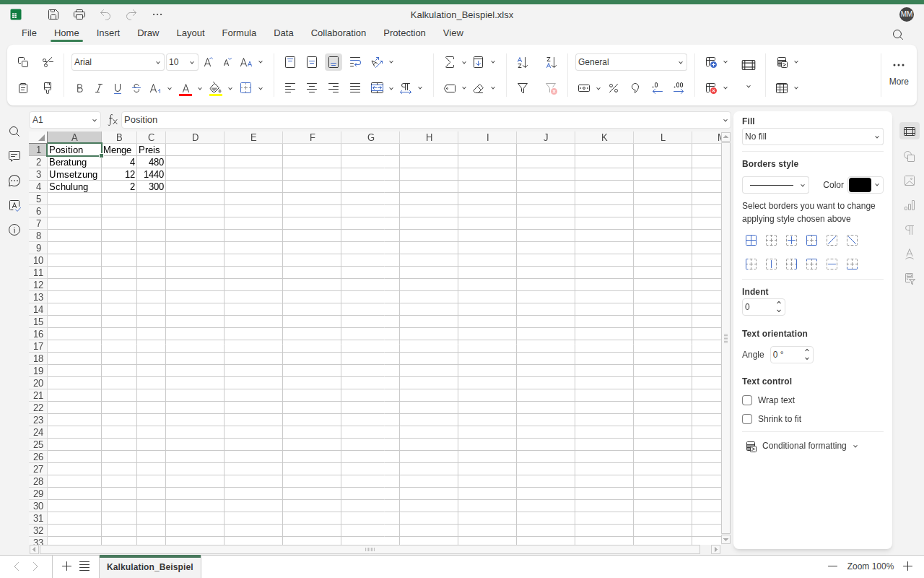Switch to the Insert tab
The image size is (924, 578).
click(108, 33)
